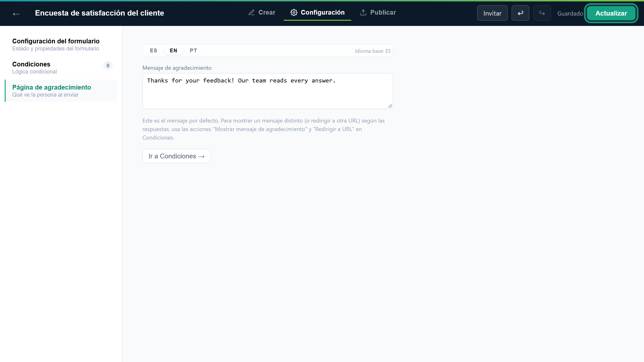Click the upload icon beside Publicar
This screenshot has width=644, height=362.
363,12
